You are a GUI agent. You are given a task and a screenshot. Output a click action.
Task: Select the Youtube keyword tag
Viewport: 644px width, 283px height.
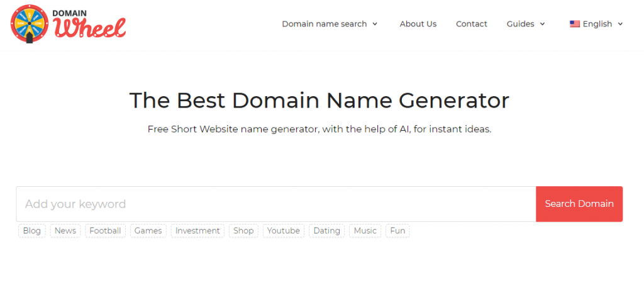(x=283, y=231)
